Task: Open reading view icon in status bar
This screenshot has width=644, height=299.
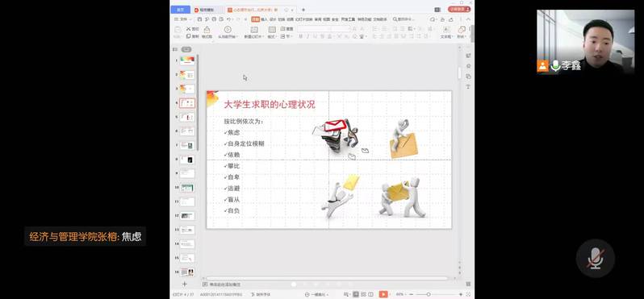Action: pos(371,294)
